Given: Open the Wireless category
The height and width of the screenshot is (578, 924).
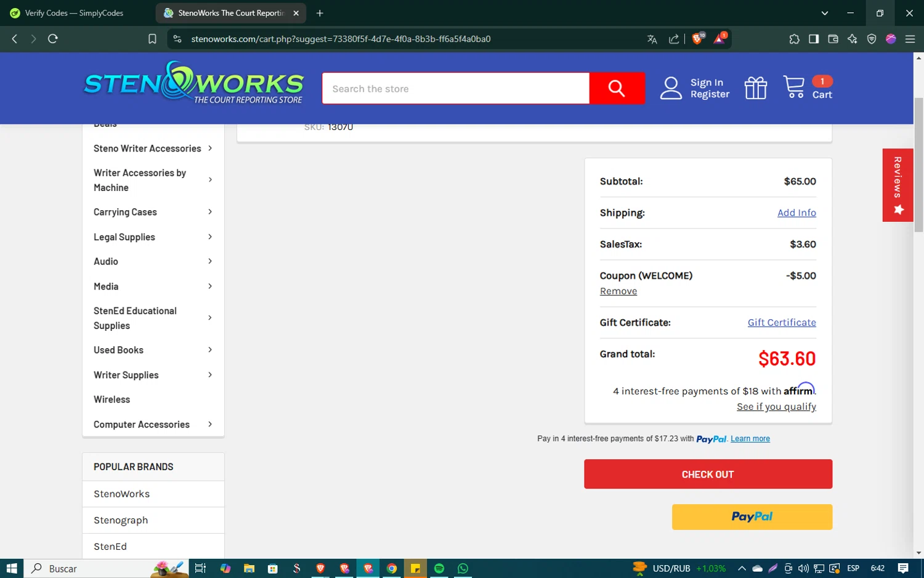Looking at the screenshot, I should click(111, 399).
